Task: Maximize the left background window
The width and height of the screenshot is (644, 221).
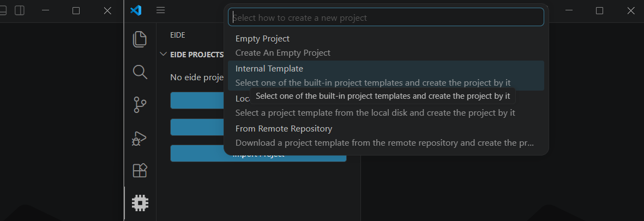Action: point(76,11)
